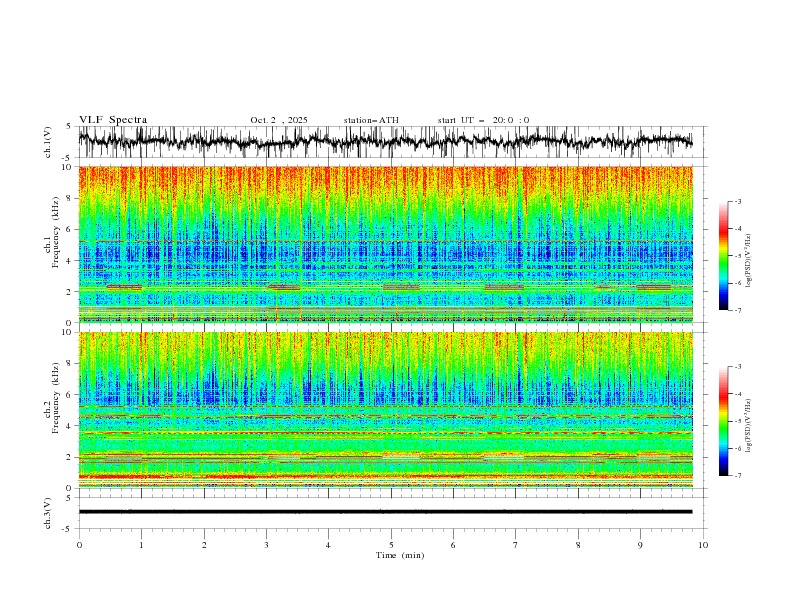Click the ch.1 spectrogram plot
This screenshot has width=792, height=612.
[385, 244]
